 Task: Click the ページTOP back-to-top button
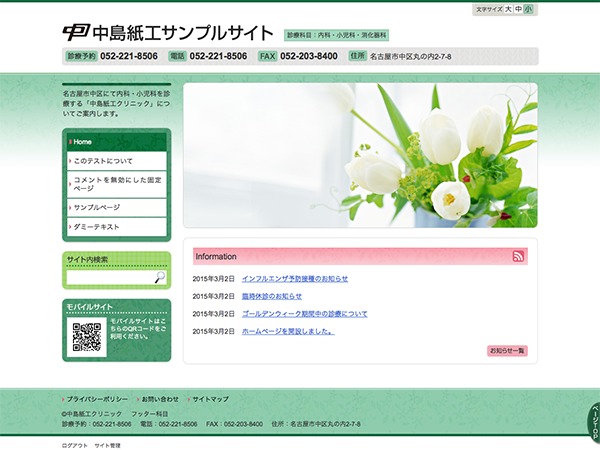point(594,422)
